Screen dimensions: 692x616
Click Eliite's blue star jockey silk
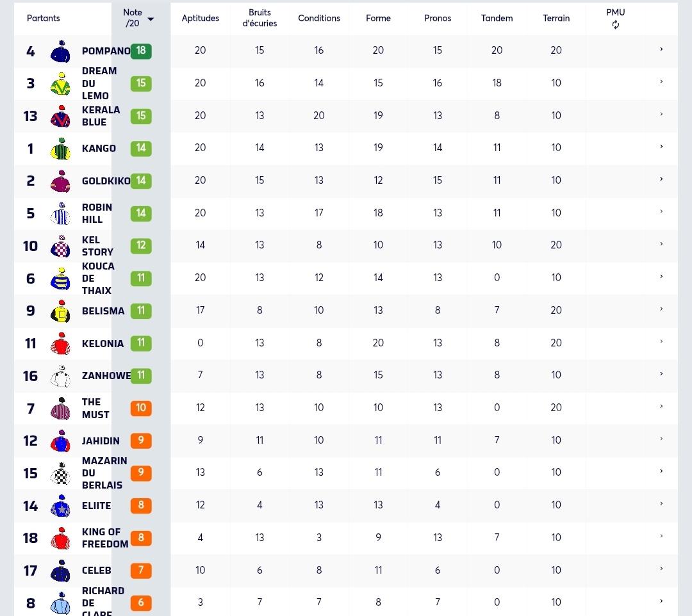[61, 506]
